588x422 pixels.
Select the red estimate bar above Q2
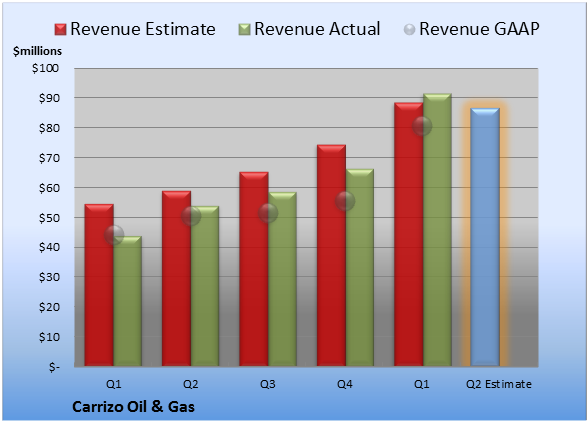(x=176, y=279)
